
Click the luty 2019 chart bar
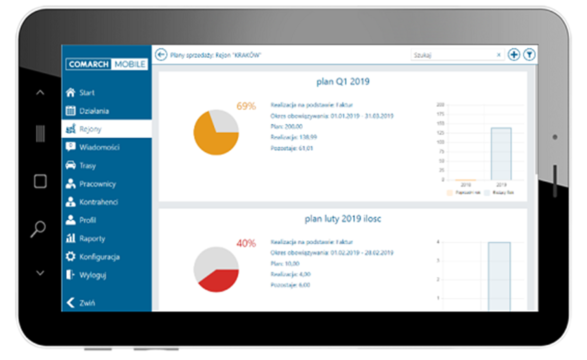(499, 277)
